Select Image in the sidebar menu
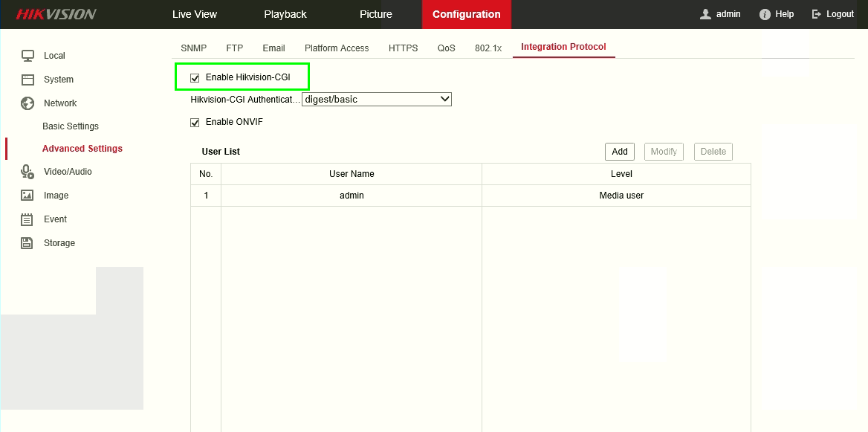 [x=56, y=196]
